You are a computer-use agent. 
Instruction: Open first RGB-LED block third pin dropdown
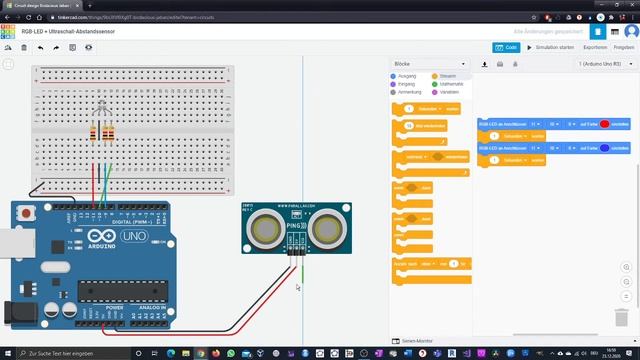[x=571, y=124]
